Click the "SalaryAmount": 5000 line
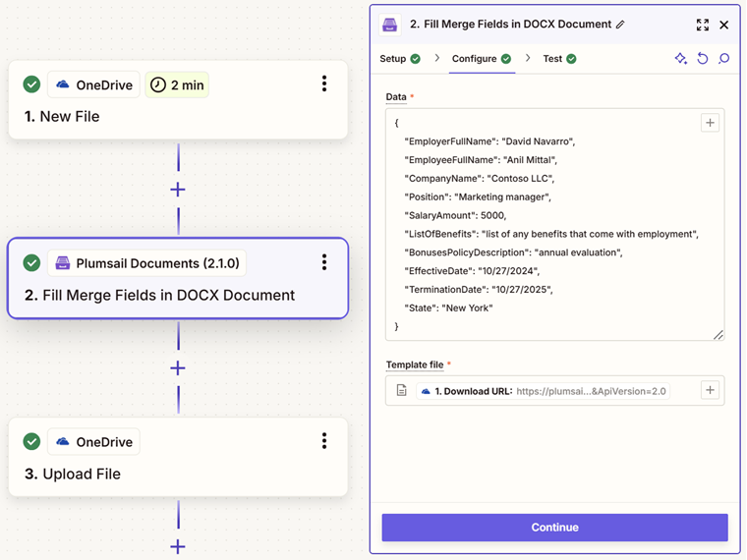747x560 pixels. tap(455, 215)
